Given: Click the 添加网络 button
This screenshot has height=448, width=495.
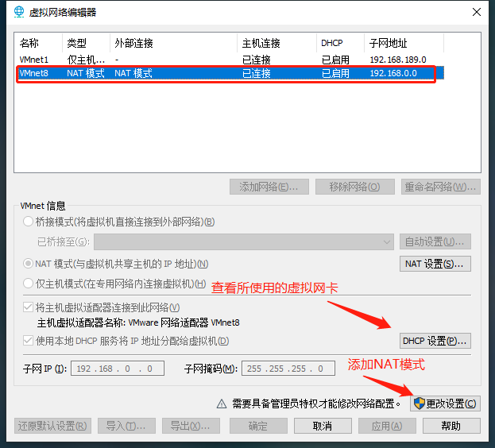Looking at the screenshot, I should click(x=269, y=187).
